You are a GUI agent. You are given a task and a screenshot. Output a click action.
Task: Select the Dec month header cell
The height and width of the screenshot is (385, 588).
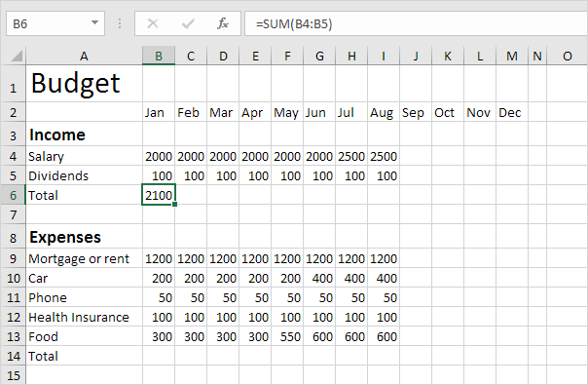click(x=512, y=112)
